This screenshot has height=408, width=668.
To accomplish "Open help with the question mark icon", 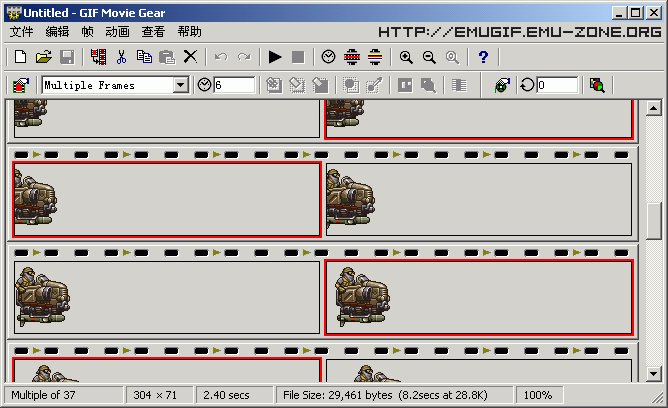I will click(483, 57).
